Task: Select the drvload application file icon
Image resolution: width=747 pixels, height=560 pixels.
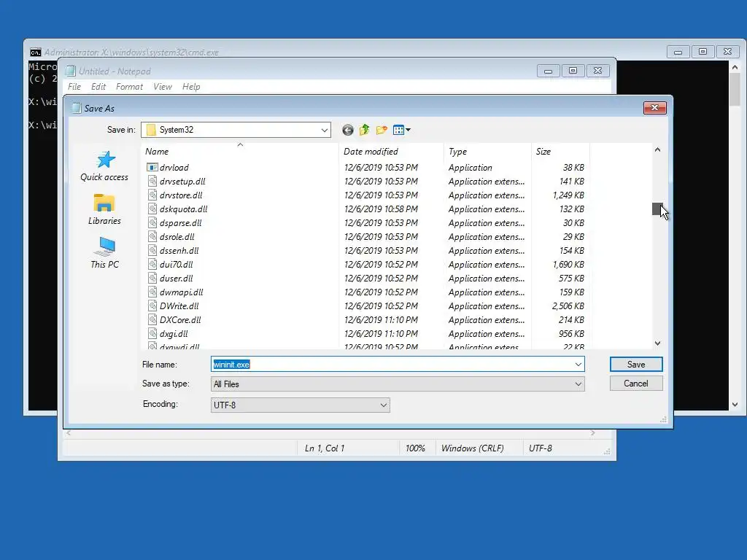Action: click(x=152, y=167)
